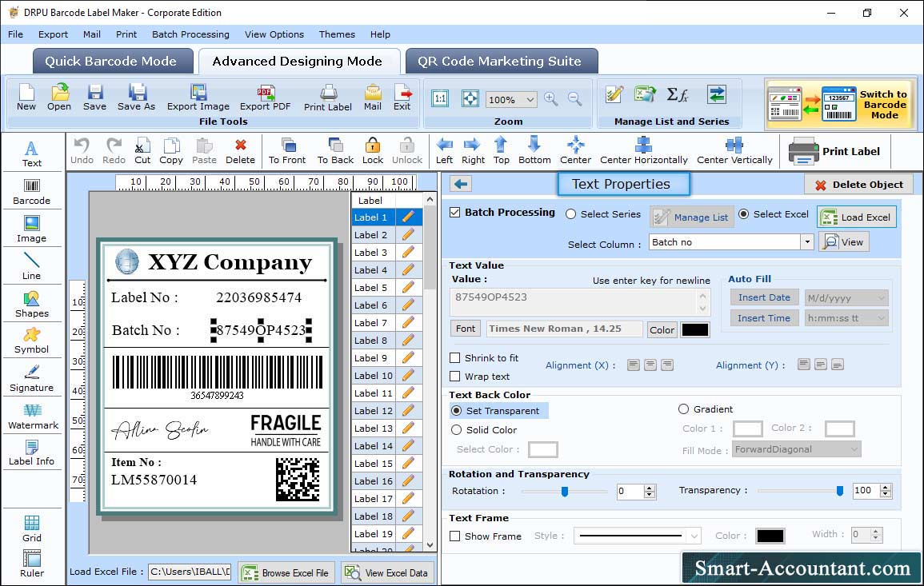Click the Load Excel button
Viewport: 924px width, 586px height.
point(857,217)
